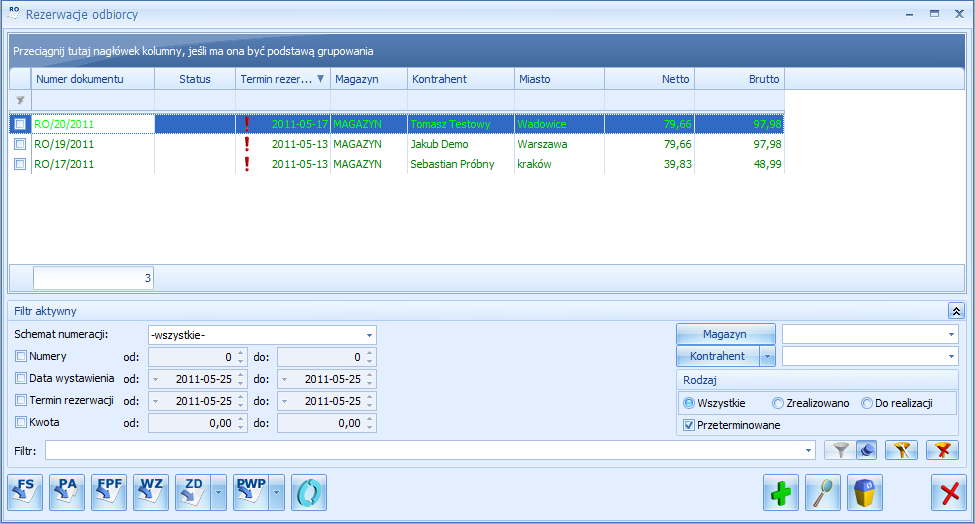Sort by Numer dokumentu column

click(x=93, y=79)
